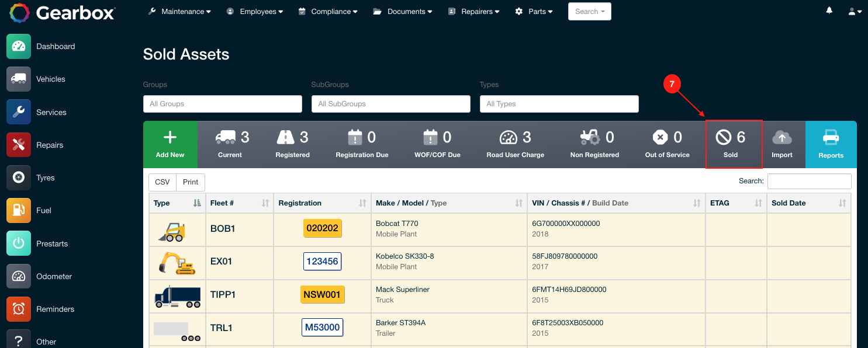Click the notification bell icon
The height and width of the screenshot is (348, 868).
point(829,11)
